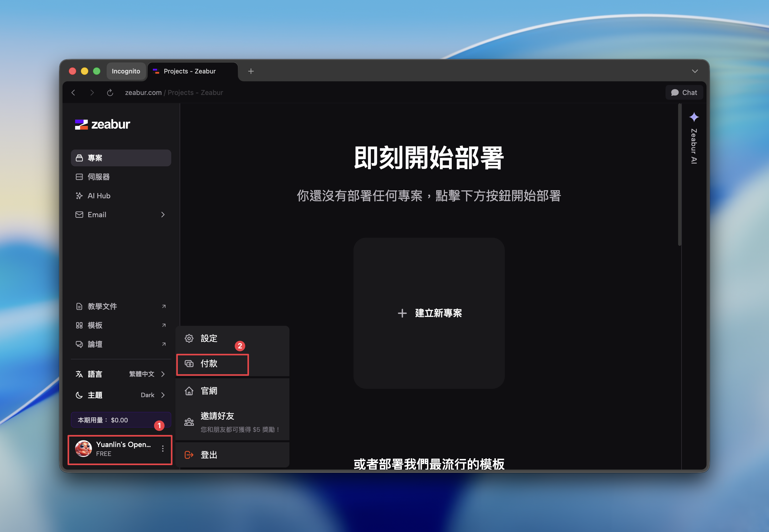Screen dimensions: 769x532
Task: Click the 官網 home icon entry
Action: tap(209, 391)
